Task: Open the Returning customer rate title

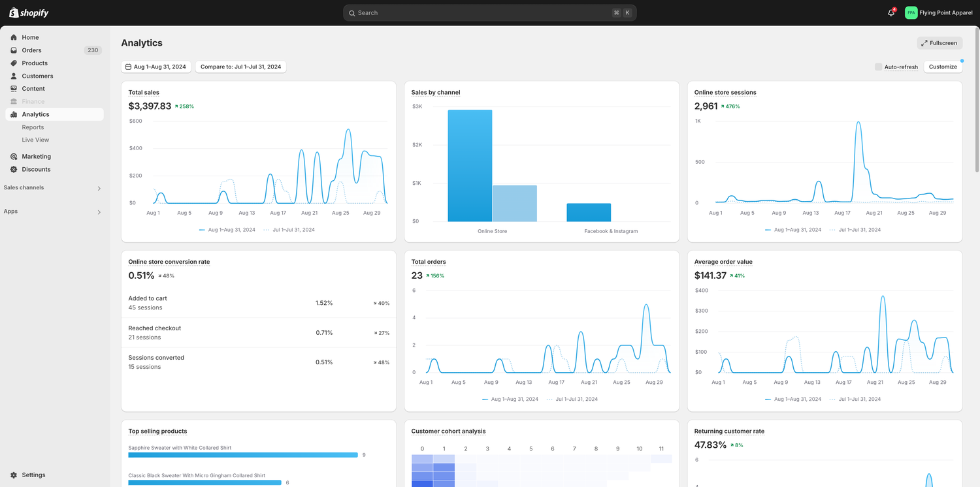Action: [729, 432]
